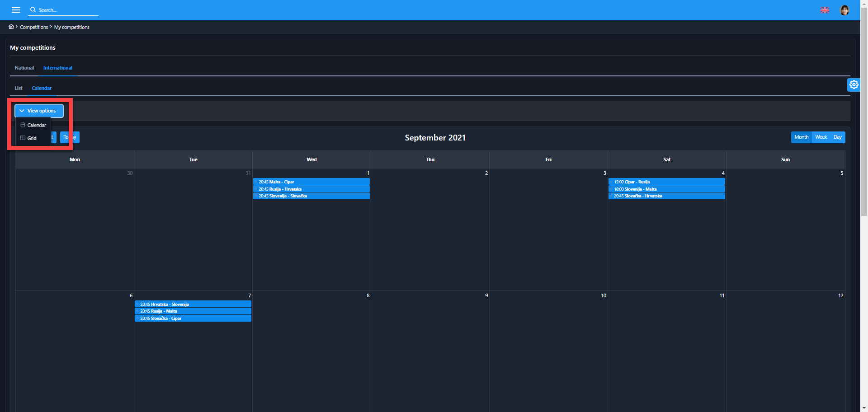Switch calendar to Day view

(x=837, y=137)
